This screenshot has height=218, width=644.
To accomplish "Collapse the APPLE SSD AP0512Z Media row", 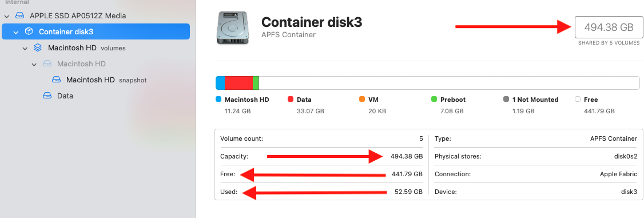I will (x=6, y=16).
